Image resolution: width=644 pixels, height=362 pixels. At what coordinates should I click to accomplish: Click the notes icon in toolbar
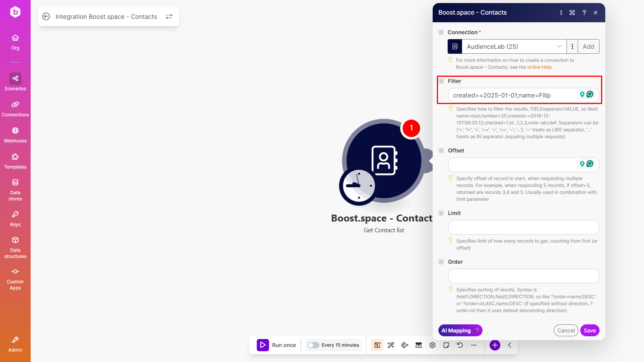[x=446, y=345]
